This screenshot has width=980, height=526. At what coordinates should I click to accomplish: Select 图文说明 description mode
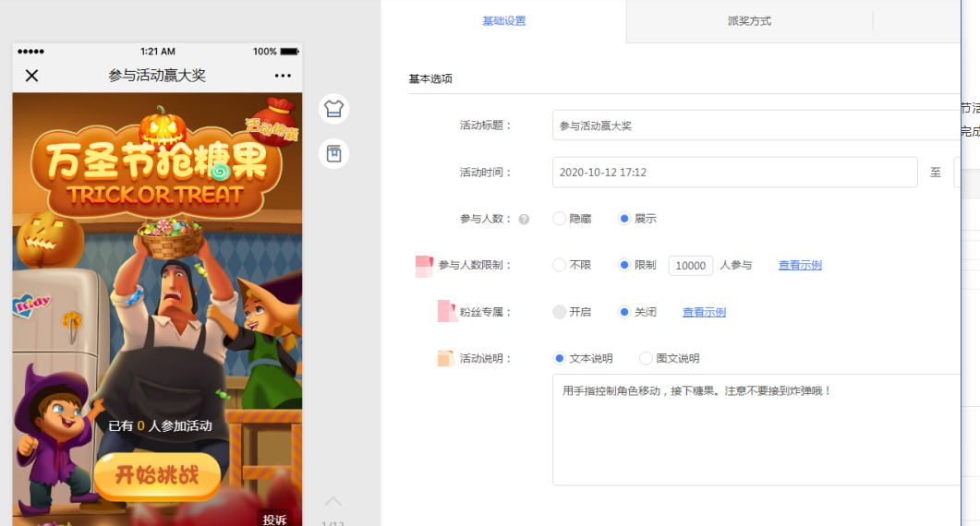[647, 358]
